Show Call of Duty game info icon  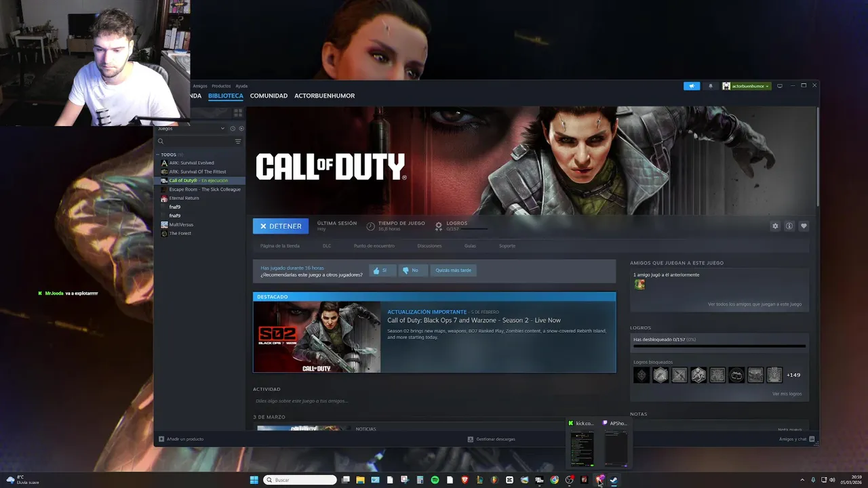click(x=789, y=226)
